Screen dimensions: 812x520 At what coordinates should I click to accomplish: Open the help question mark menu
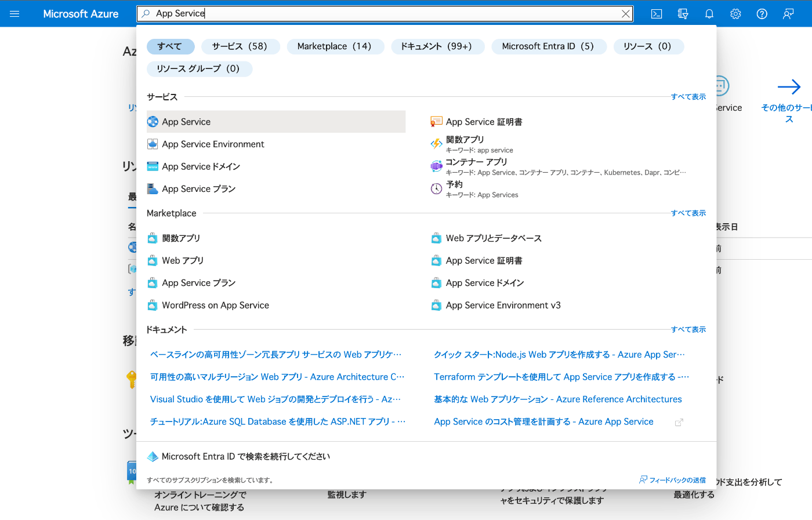click(x=762, y=14)
